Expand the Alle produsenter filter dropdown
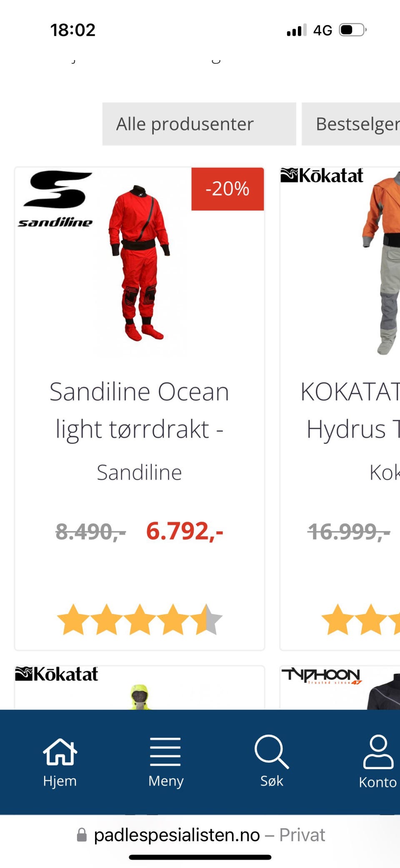 [x=199, y=124]
